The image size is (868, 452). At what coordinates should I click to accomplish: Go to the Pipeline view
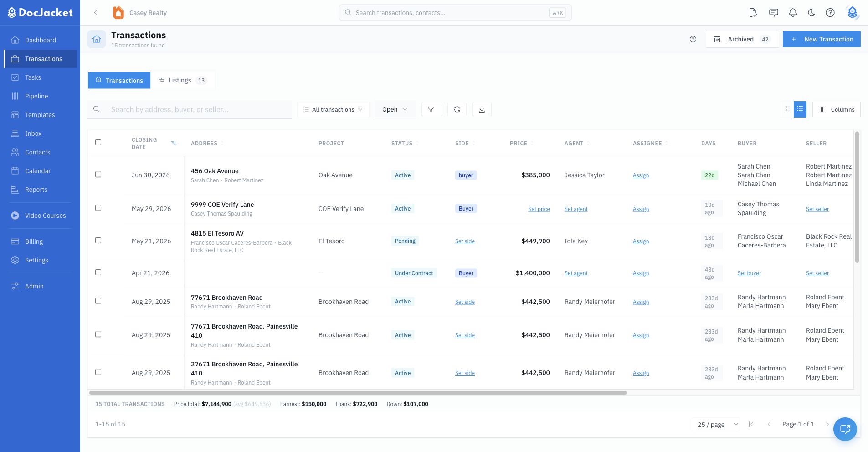point(40,96)
